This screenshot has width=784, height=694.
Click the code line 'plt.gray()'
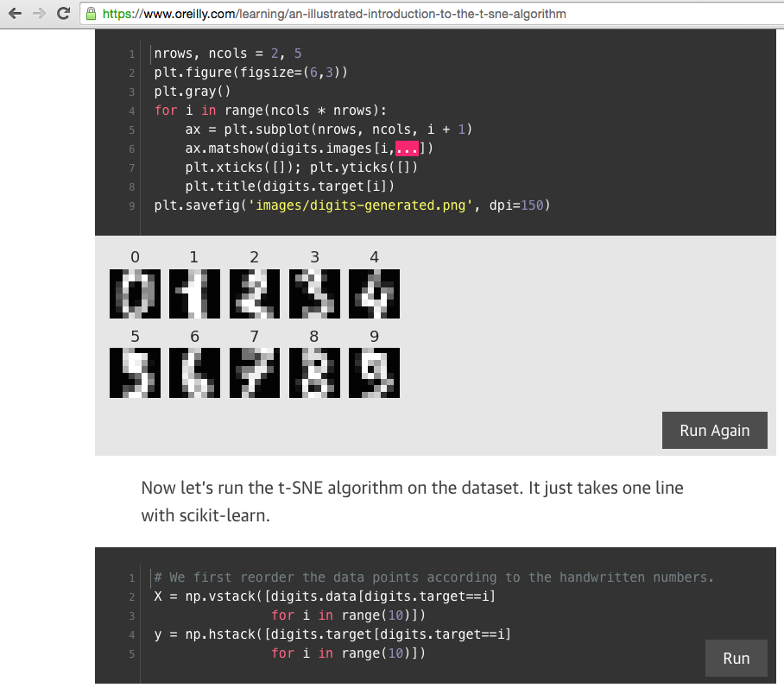click(x=193, y=91)
